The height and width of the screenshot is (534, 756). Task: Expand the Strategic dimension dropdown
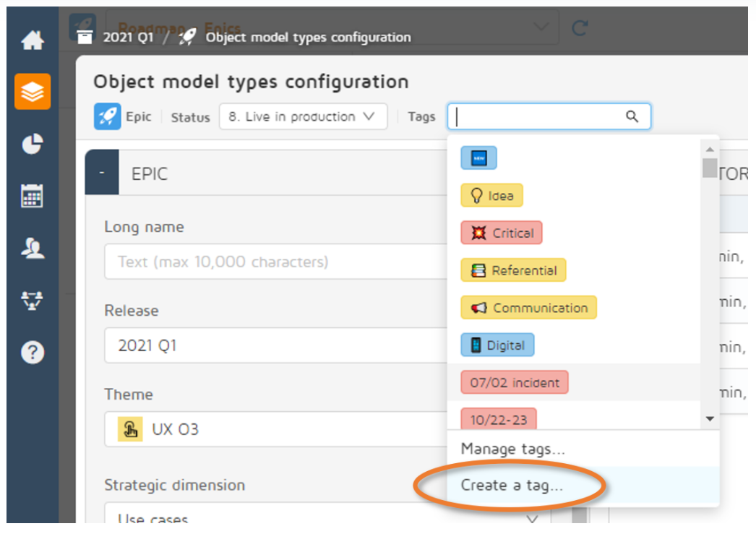[x=533, y=519]
